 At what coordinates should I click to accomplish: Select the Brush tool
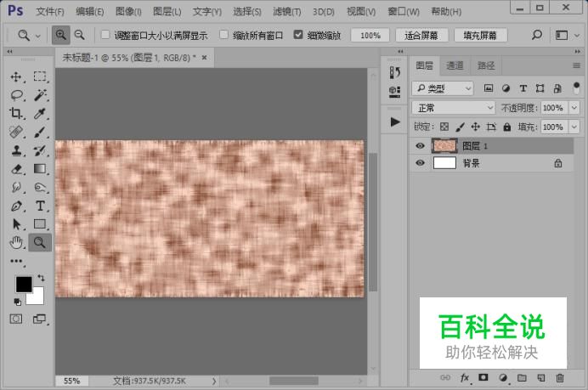[x=40, y=132]
